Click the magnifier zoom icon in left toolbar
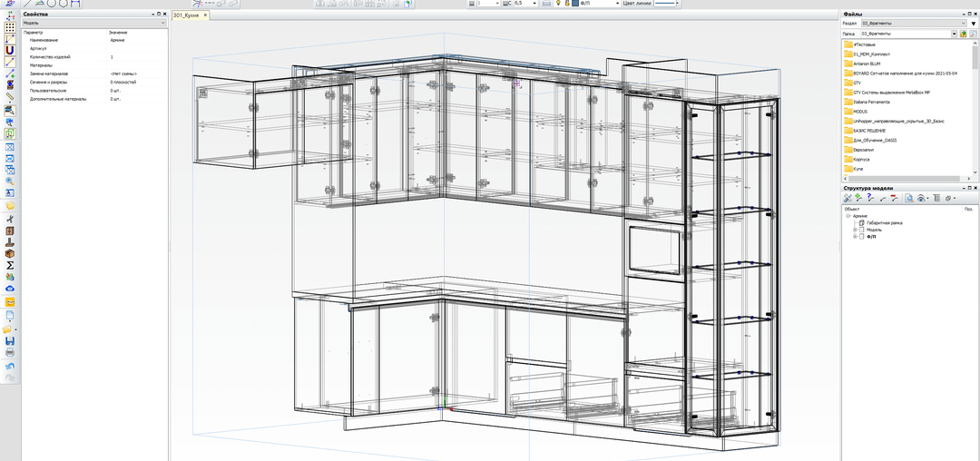This screenshot has height=461, width=980. point(9,181)
